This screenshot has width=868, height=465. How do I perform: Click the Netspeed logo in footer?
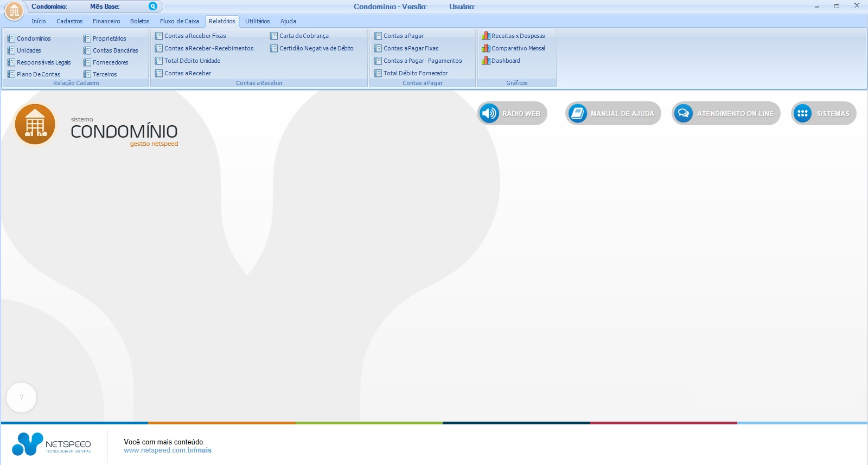coord(52,444)
